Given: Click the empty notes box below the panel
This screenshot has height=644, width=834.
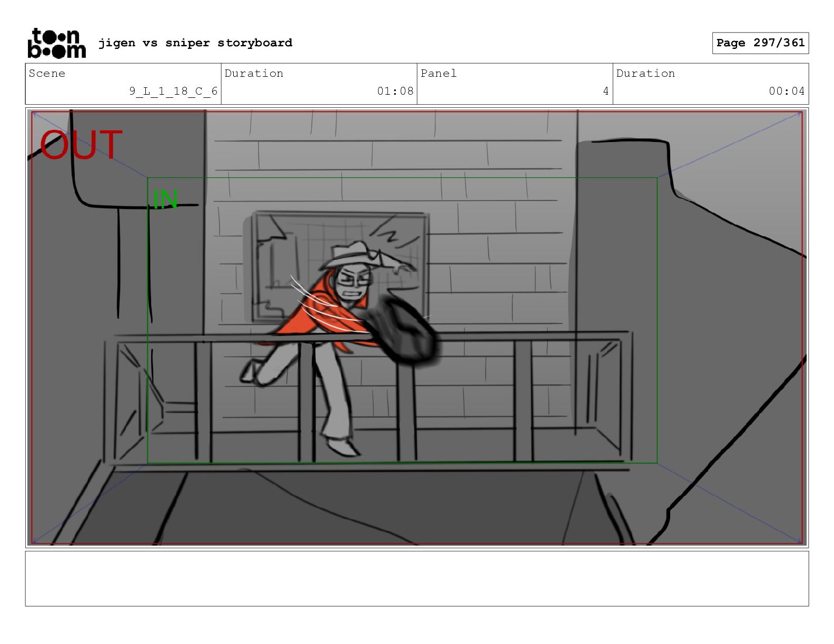Looking at the screenshot, I should 417,579.
